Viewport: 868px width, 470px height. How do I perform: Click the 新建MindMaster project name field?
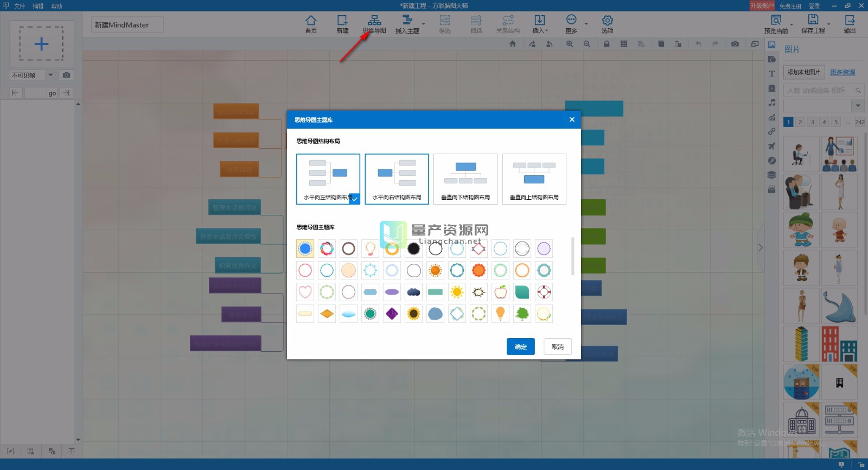[127, 25]
